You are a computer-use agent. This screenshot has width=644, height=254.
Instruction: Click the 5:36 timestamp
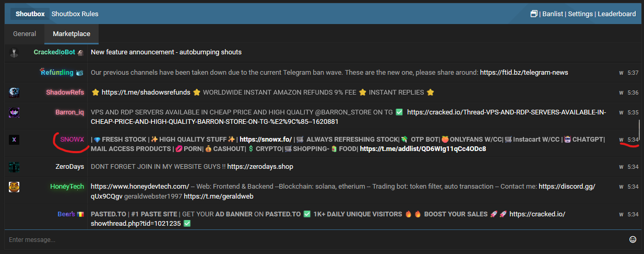pyautogui.click(x=633, y=93)
